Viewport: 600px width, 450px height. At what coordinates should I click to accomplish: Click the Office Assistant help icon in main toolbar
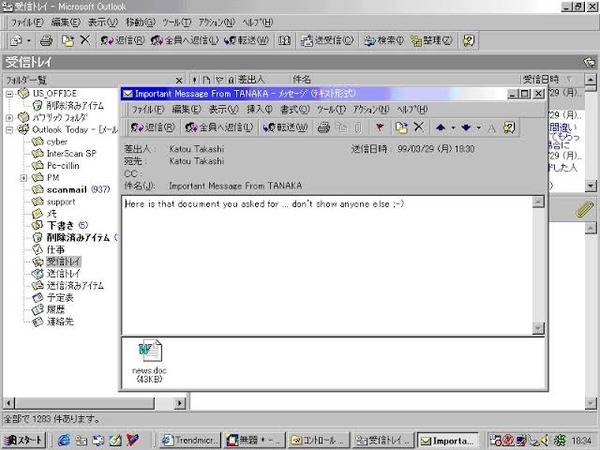click(468, 40)
